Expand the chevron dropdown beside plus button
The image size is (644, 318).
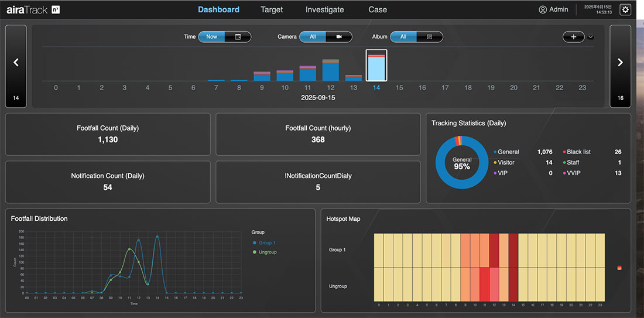click(590, 37)
